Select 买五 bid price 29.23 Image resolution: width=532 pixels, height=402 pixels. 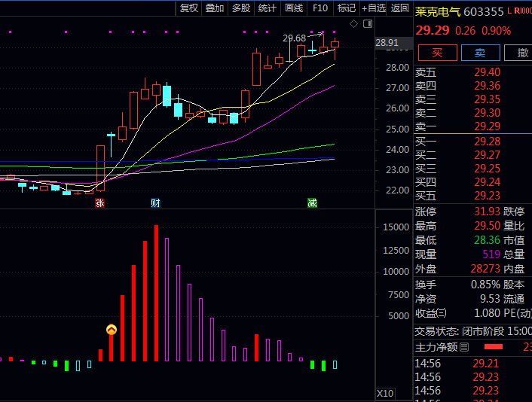tap(488, 195)
